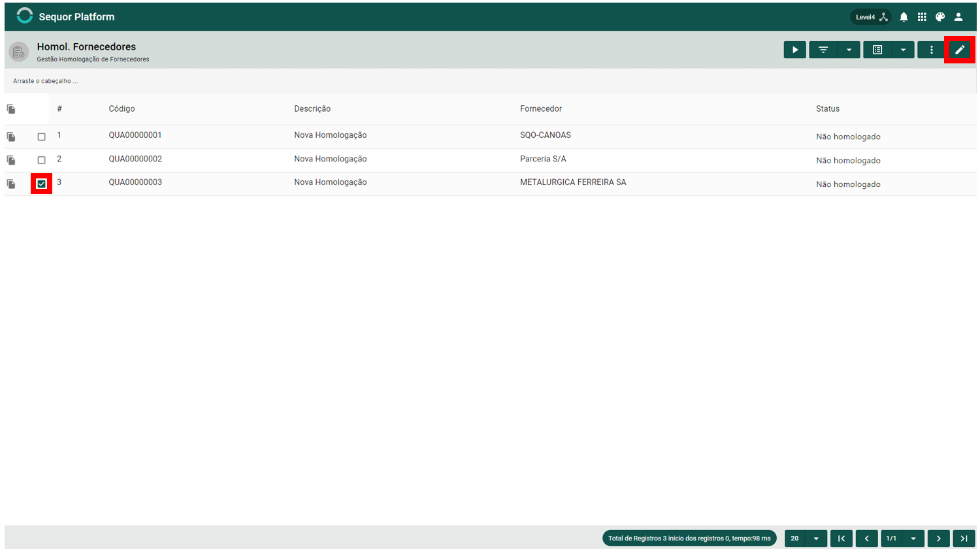Open the filter button

tap(823, 50)
